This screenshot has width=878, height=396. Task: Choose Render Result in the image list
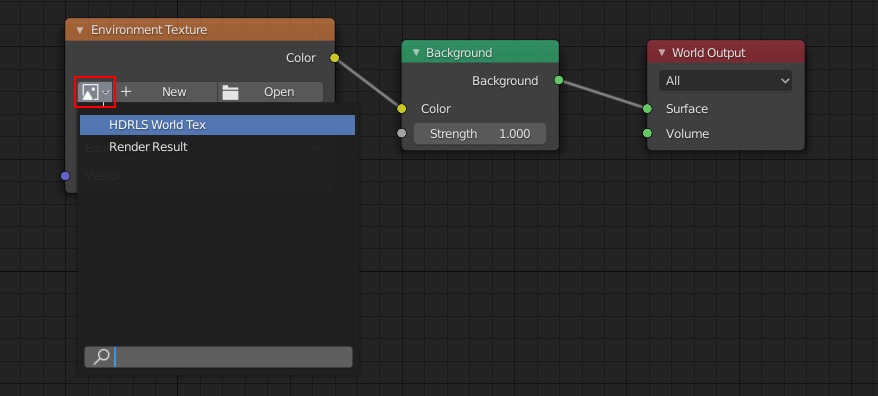217,147
